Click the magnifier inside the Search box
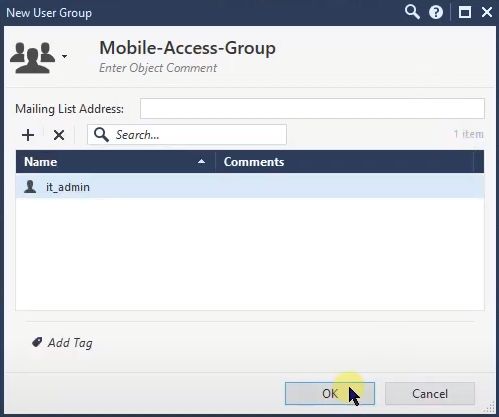 pos(101,135)
